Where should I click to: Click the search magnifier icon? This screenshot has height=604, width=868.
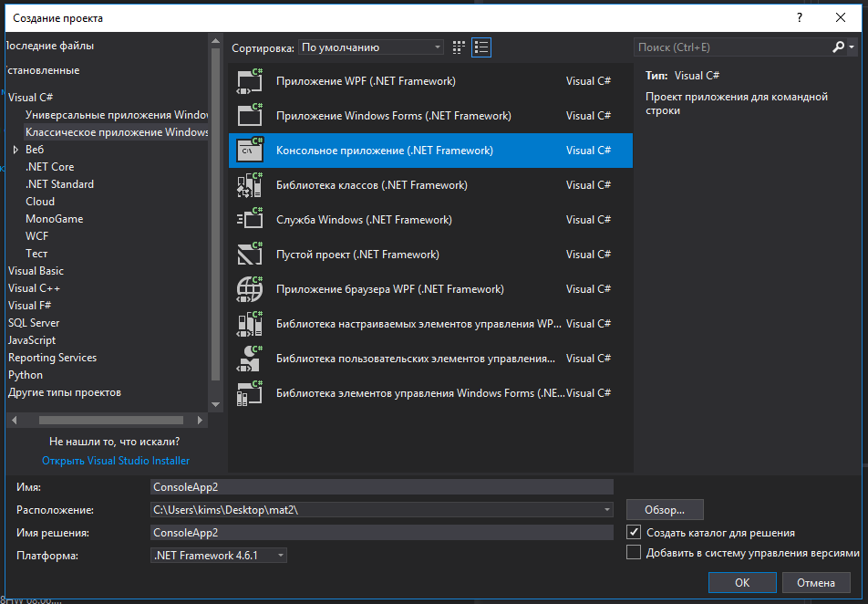click(x=838, y=47)
